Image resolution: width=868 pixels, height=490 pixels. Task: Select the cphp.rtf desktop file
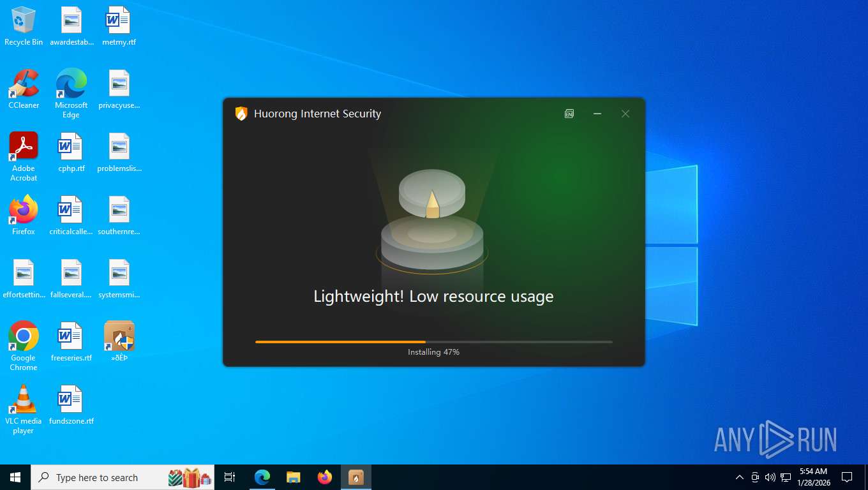71,152
